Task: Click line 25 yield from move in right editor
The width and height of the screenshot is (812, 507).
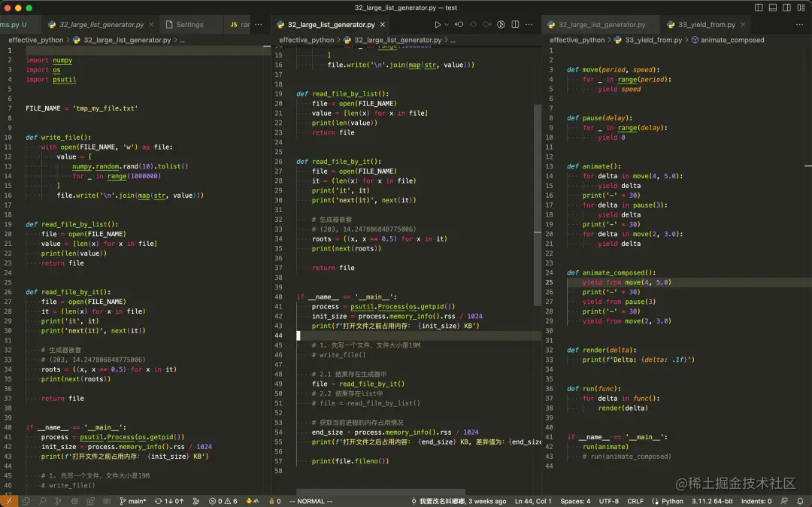Action: click(626, 282)
